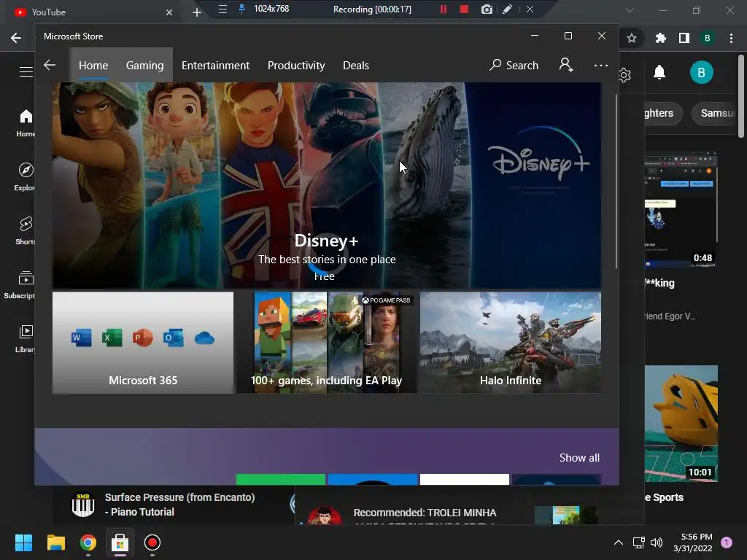Bookmark this page with star icon
This screenshot has height=560, width=747.
click(632, 38)
